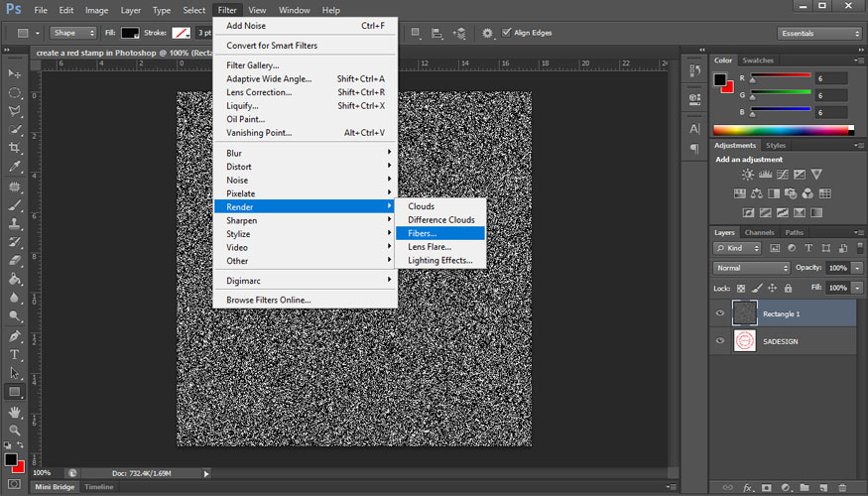Open the Essentials workspace dropdown

pos(819,33)
